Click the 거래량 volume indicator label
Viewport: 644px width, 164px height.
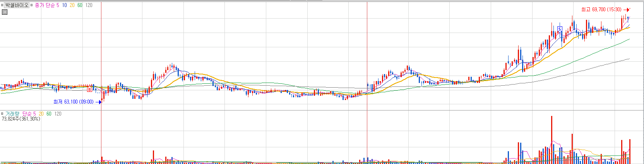click(12, 114)
